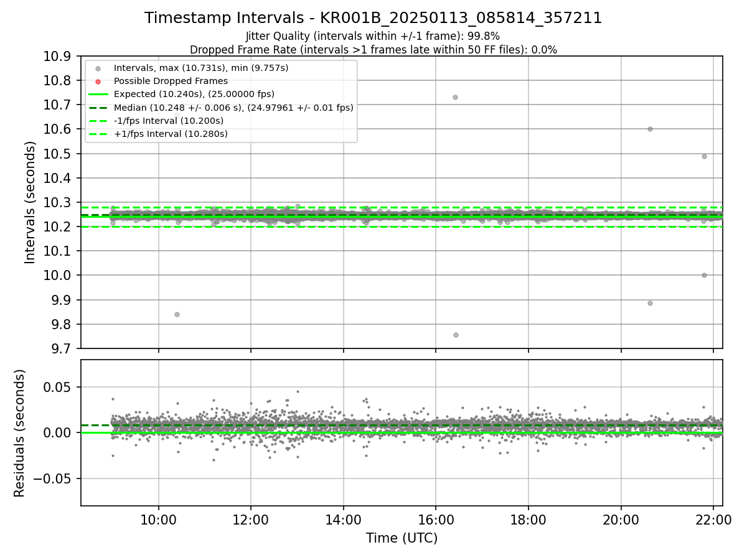Click the red 'Possible Dropped Frames' legend marker
Screen dimensions: 747x560
tap(98, 82)
